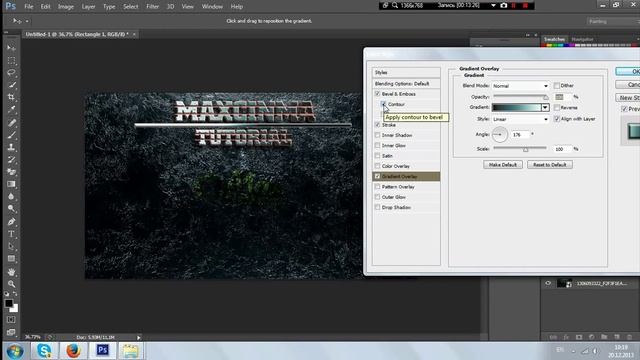Select the Path Selection tool
The image size is (640, 360).
[x=11, y=246]
